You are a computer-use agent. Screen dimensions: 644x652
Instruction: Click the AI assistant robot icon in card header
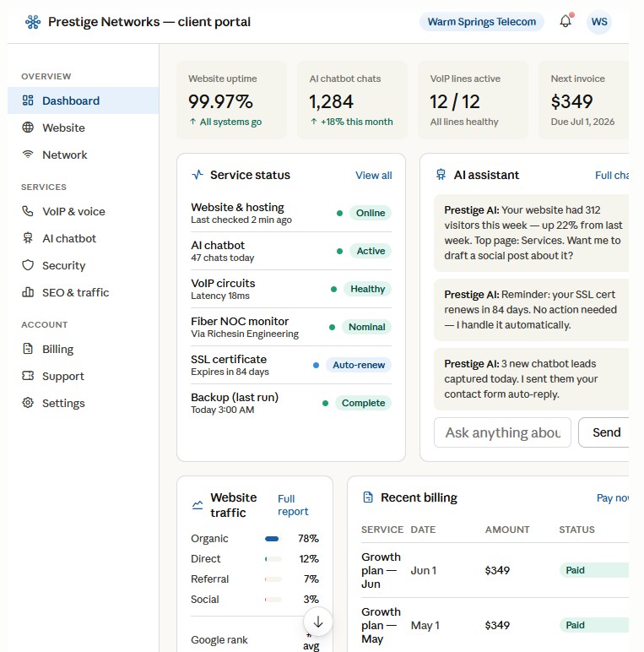coord(441,175)
